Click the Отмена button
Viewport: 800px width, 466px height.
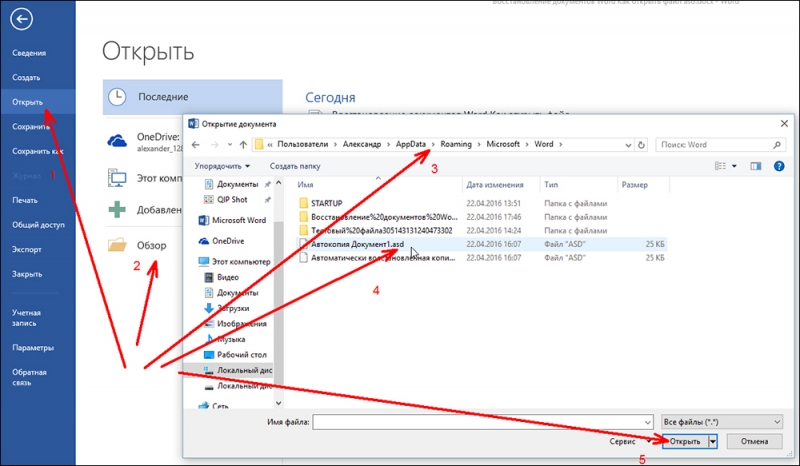754,442
